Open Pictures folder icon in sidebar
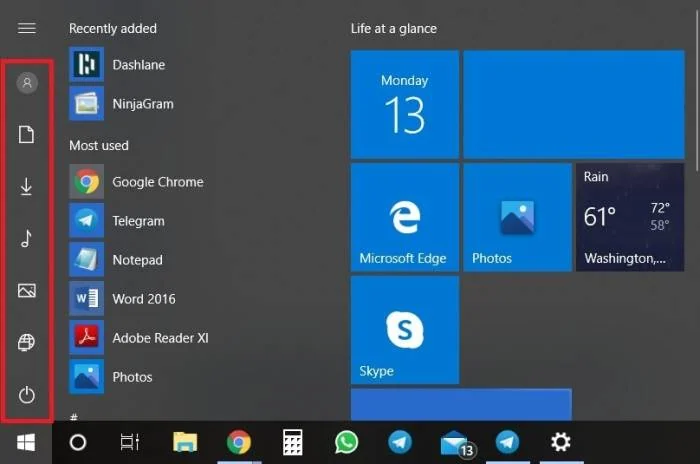The image size is (700, 464). pyautogui.click(x=27, y=291)
